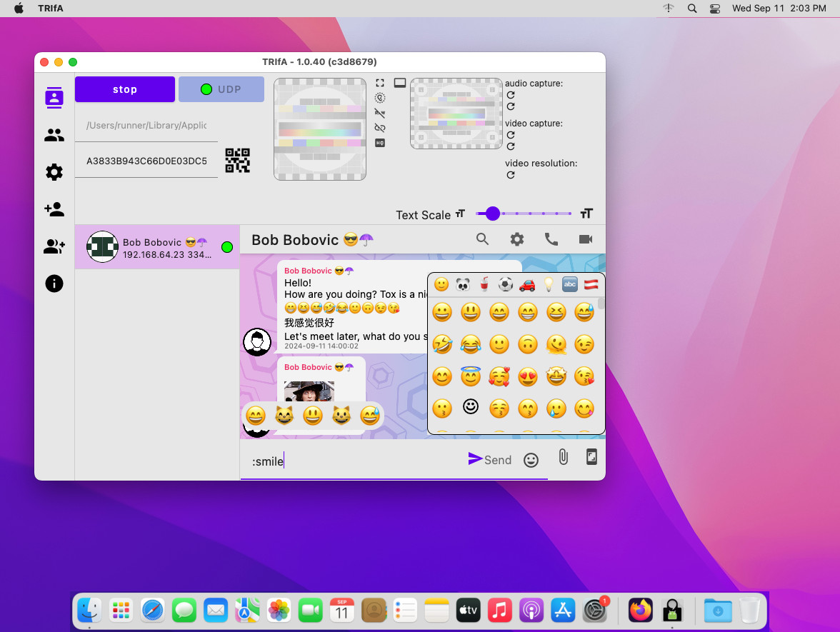The image size is (840, 632).
Task: Click the Text Scale slider handle
Action: 492,214
